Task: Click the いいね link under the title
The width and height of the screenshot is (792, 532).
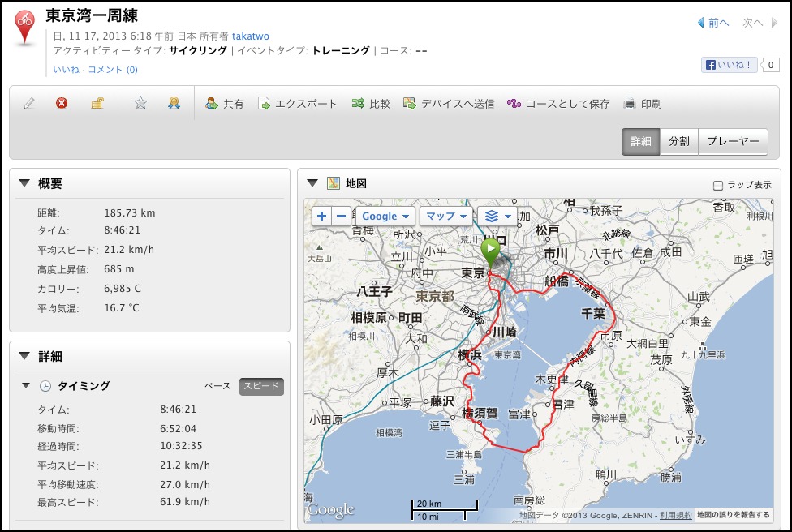Action: click(67, 70)
